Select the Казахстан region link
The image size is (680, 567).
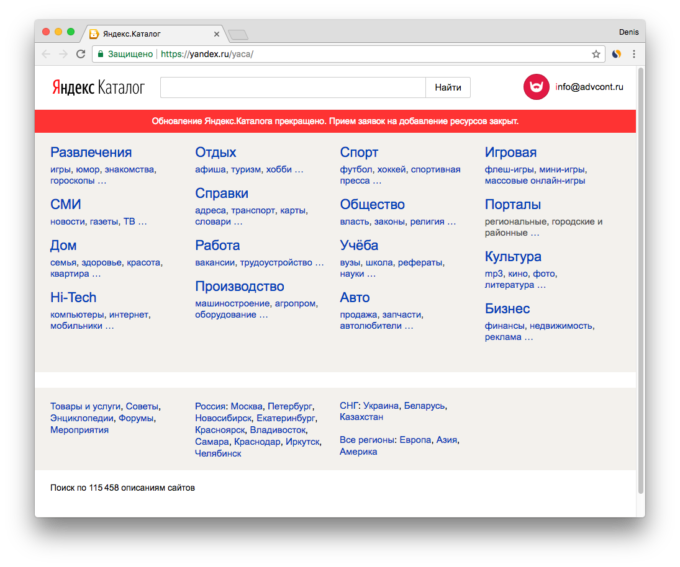[361, 417]
